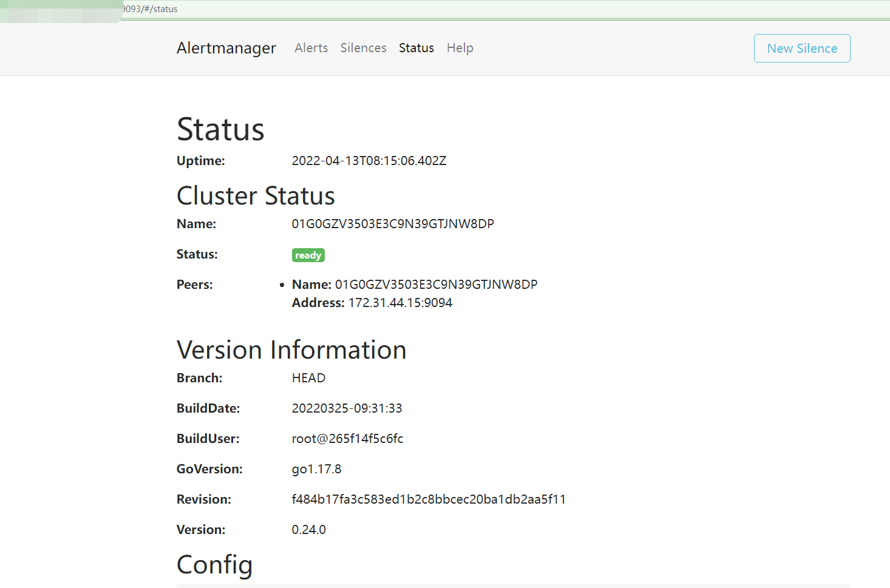Open the Help section
The width and height of the screenshot is (890, 588).
(x=460, y=48)
